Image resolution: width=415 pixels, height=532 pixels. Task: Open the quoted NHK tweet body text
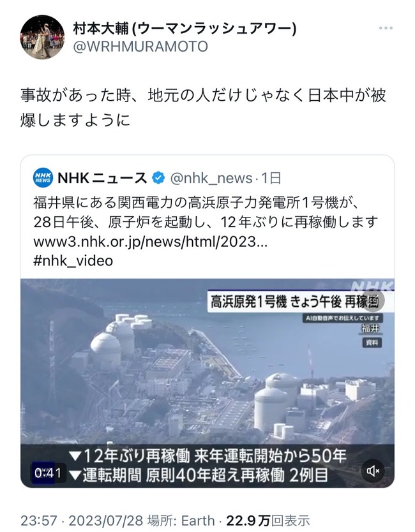coord(205,212)
